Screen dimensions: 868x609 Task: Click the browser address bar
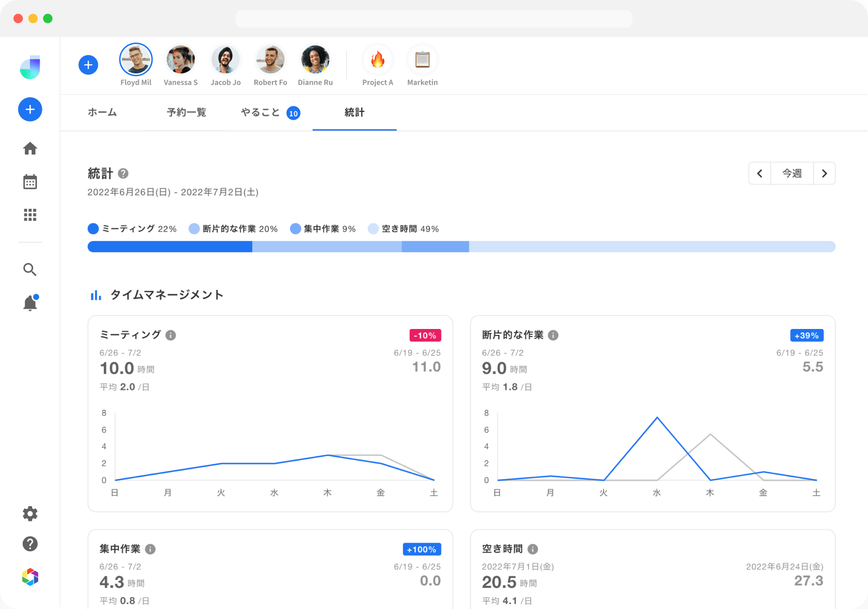click(433, 18)
